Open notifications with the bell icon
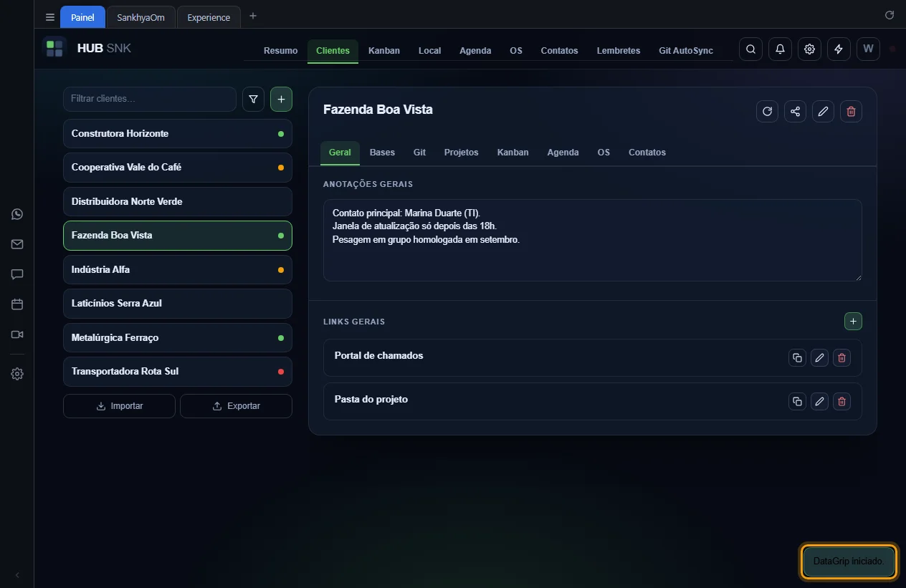Viewport: 906px width, 588px height. (780, 49)
